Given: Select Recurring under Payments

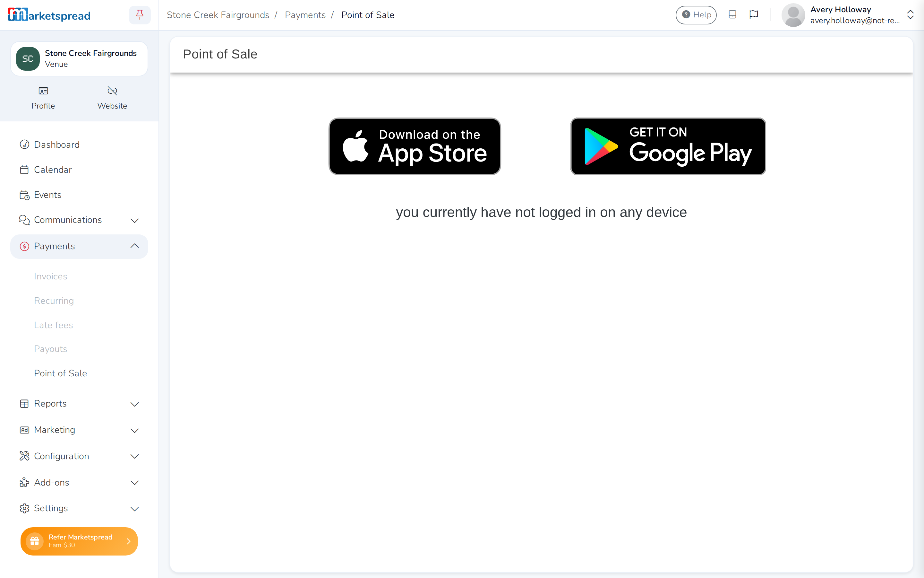Looking at the screenshot, I should point(54,301).
